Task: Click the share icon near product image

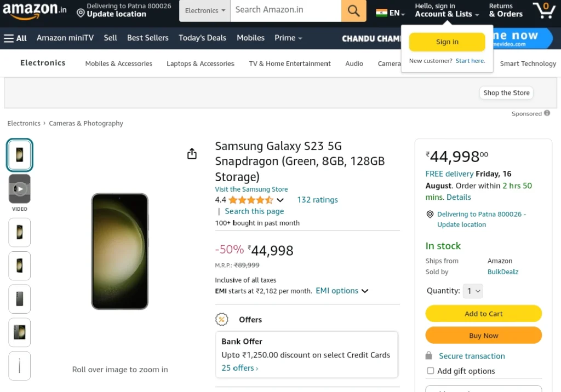Action: [x=192, y=153]
